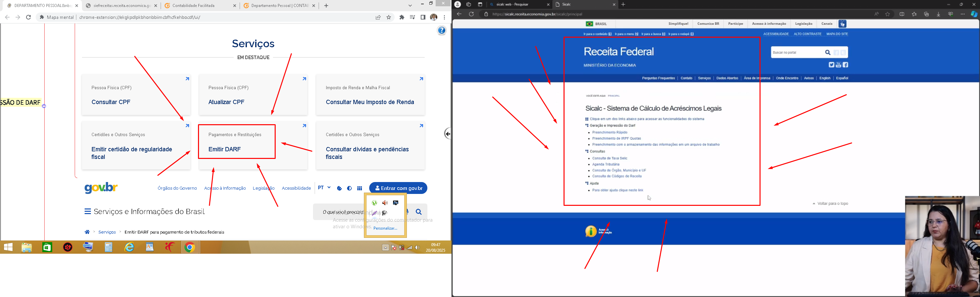Open the Serviços menu item on Receita Federal
The height and width of the screenshot is (297, 980).
(704, 78)
